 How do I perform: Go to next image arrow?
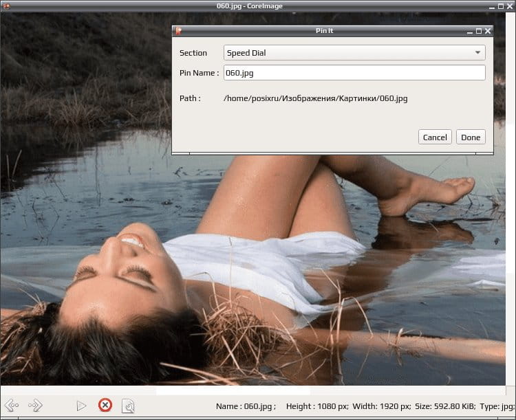click(35, 405)
